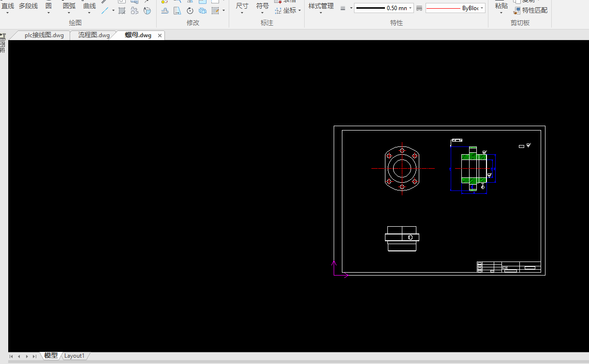The height and width of the screenshot is (364, 589).
Task: Click the 坐标 coordinate annotation button
Action: coord(286,10)
